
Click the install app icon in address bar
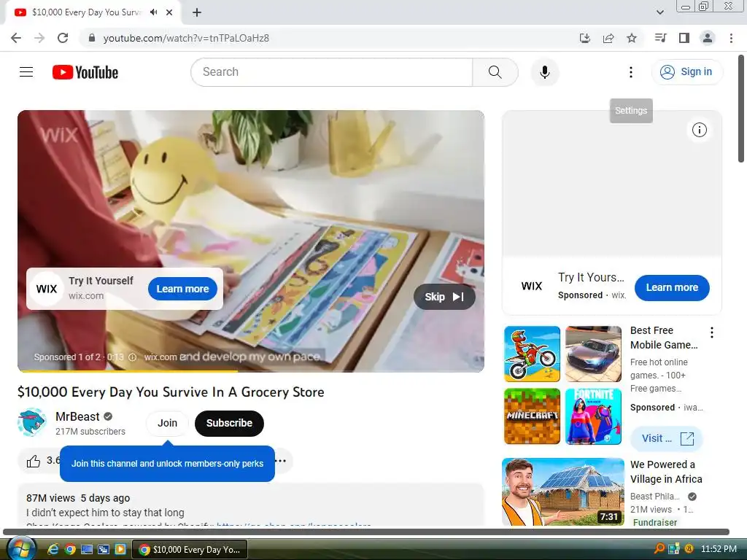[x=585, y=38]
